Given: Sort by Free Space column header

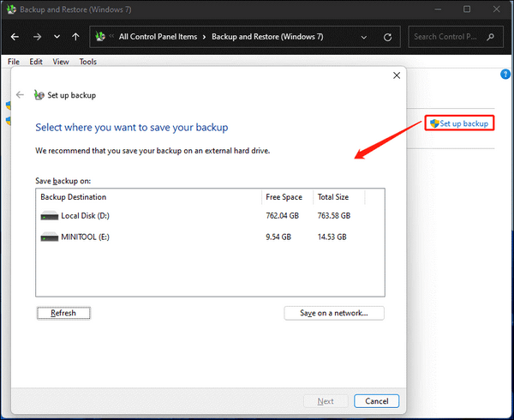Looking at the screenshot, I should (285, 197).
